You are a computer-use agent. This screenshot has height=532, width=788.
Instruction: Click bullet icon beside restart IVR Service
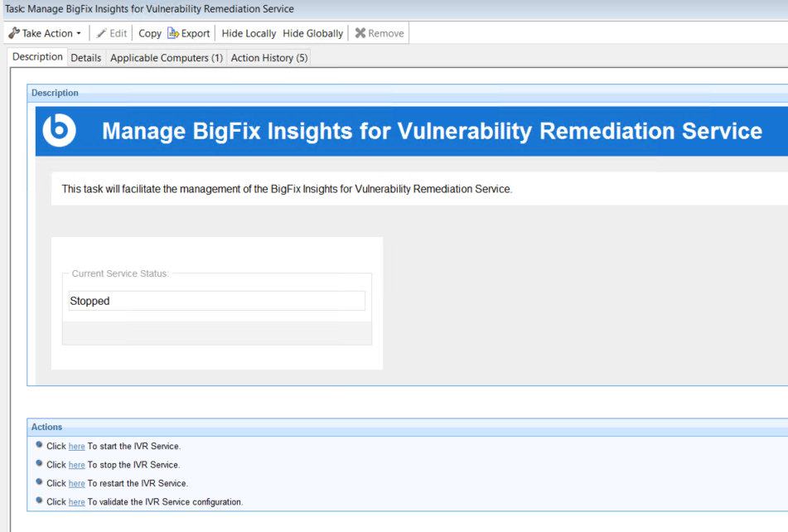[x=39, y=482]
